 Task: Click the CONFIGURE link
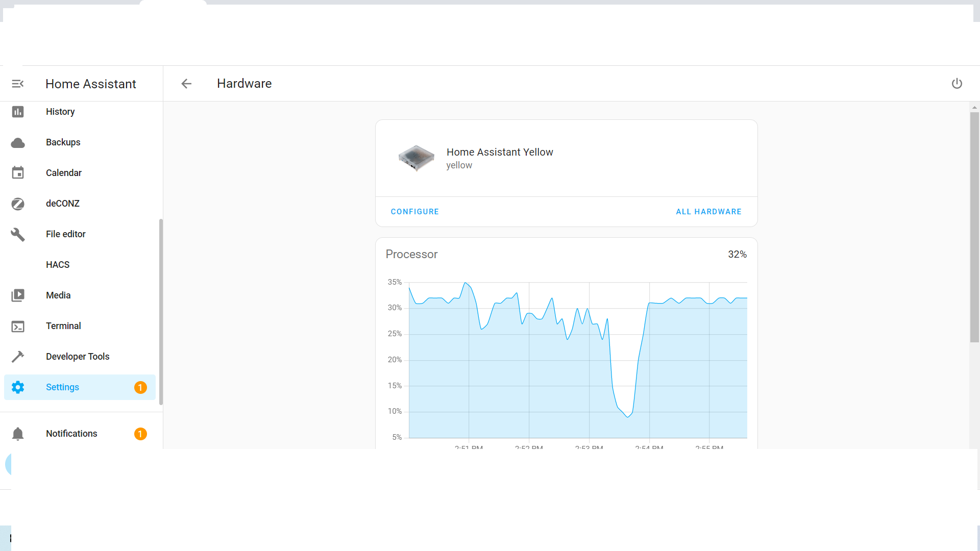(414, 211)
